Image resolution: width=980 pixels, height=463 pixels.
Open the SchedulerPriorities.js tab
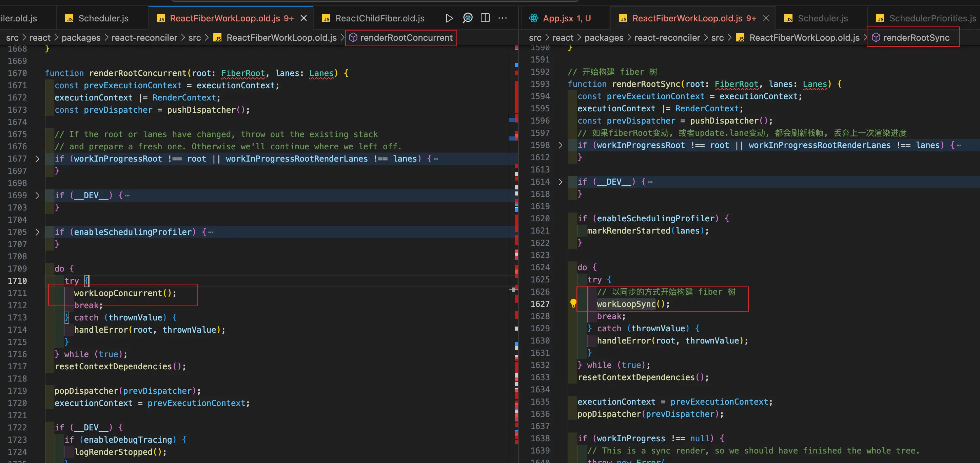coord(932,18)
